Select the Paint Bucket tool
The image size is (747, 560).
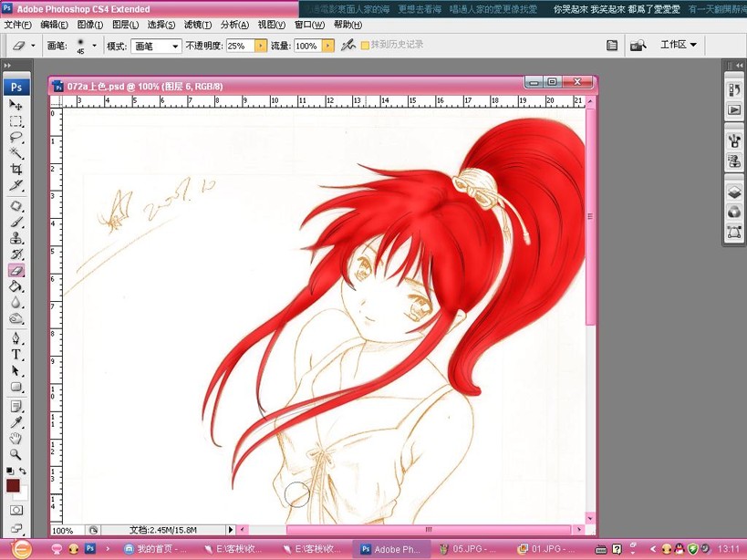tap(16, 286)
